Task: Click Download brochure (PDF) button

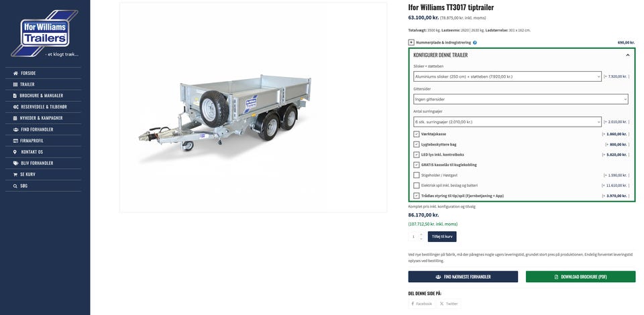Action: point(580,276)
